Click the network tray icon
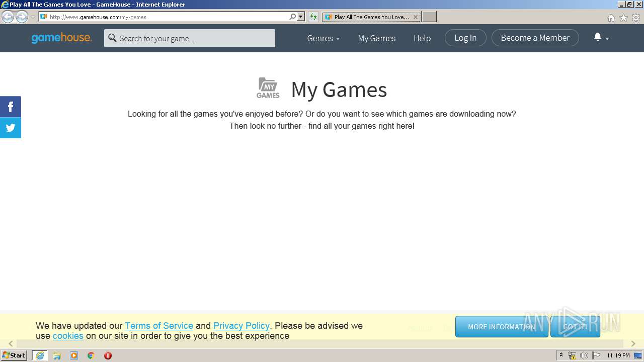This screenshot has height=362, width=644. coord(572,355)
